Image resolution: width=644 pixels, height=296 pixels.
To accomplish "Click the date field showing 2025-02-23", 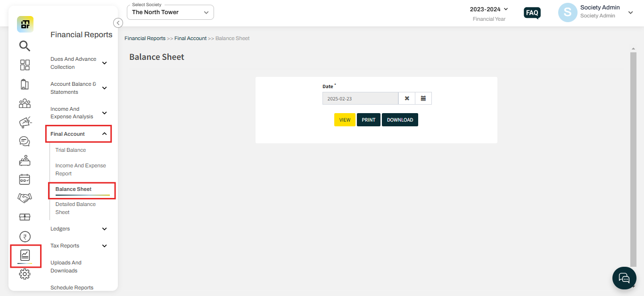I will 361,98.
